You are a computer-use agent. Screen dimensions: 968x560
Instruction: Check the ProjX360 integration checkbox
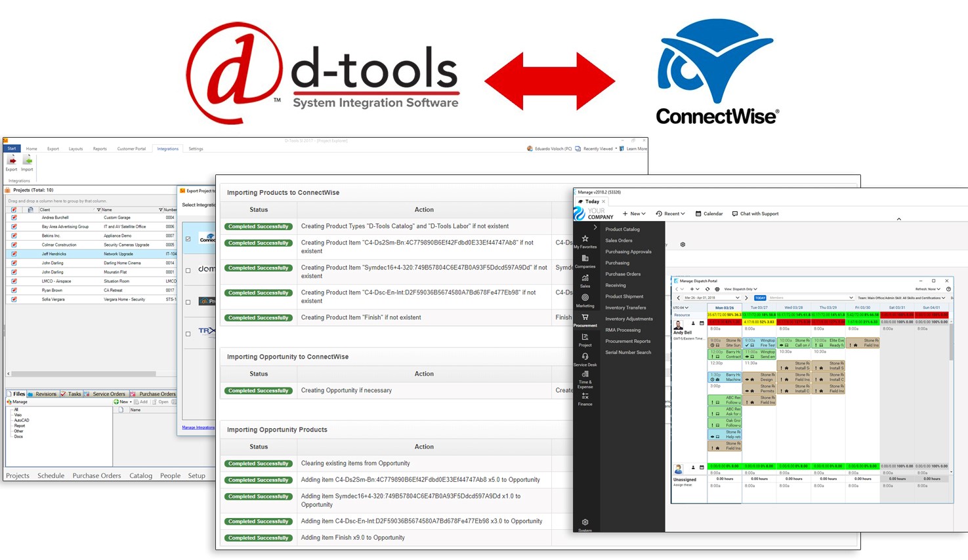pos(188,302)
